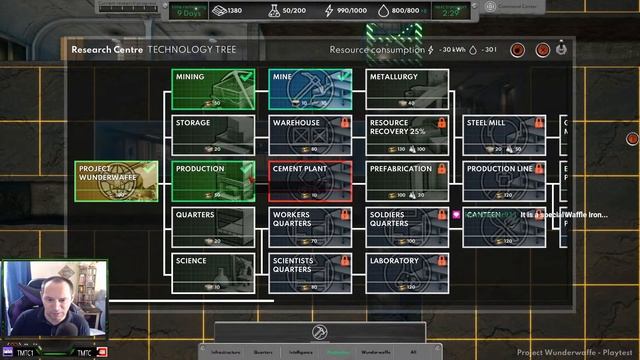Click the streamer webcam thumbnail
This screenshot has height=360, width=640.
55,299
